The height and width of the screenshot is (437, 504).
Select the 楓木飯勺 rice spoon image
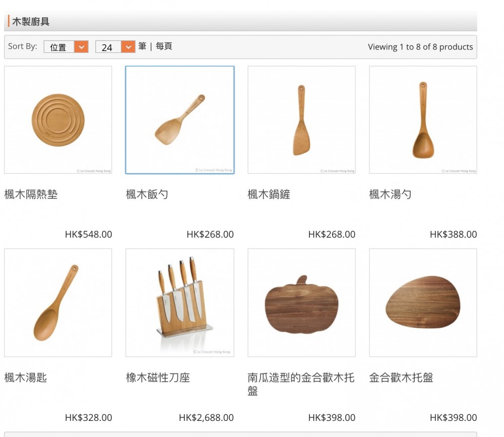click(180, 120)
